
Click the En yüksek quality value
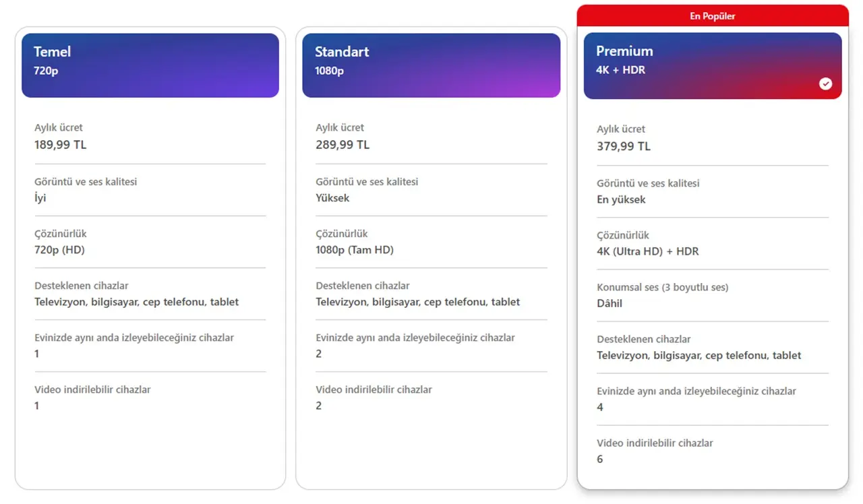click(x=621, y=199)
